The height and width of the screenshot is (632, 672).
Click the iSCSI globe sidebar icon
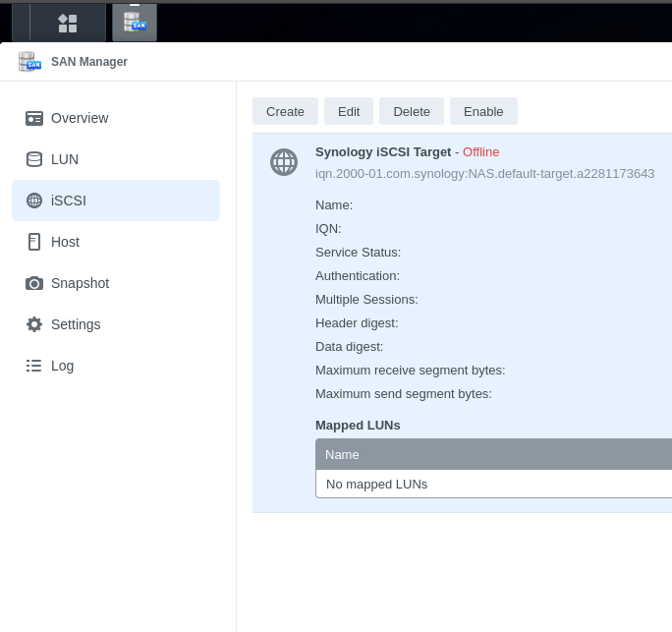pyautogui.click(x=34, y=201)
